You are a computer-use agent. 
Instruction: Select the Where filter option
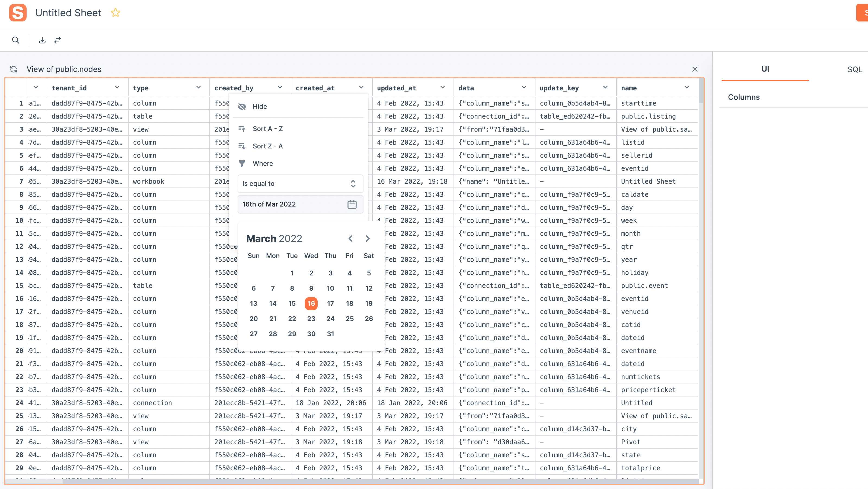[x=263, y=163]
